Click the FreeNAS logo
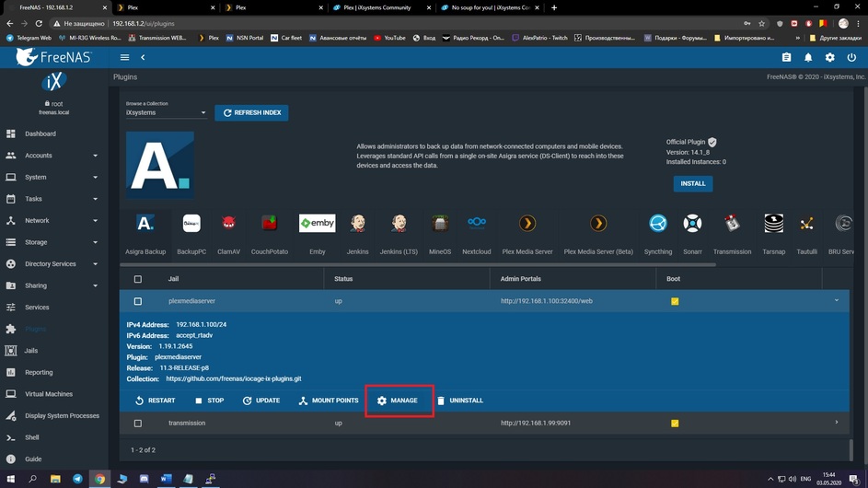The height and width of the screenshot is (488, 868). pyautogui.click(x=53, y=56)
